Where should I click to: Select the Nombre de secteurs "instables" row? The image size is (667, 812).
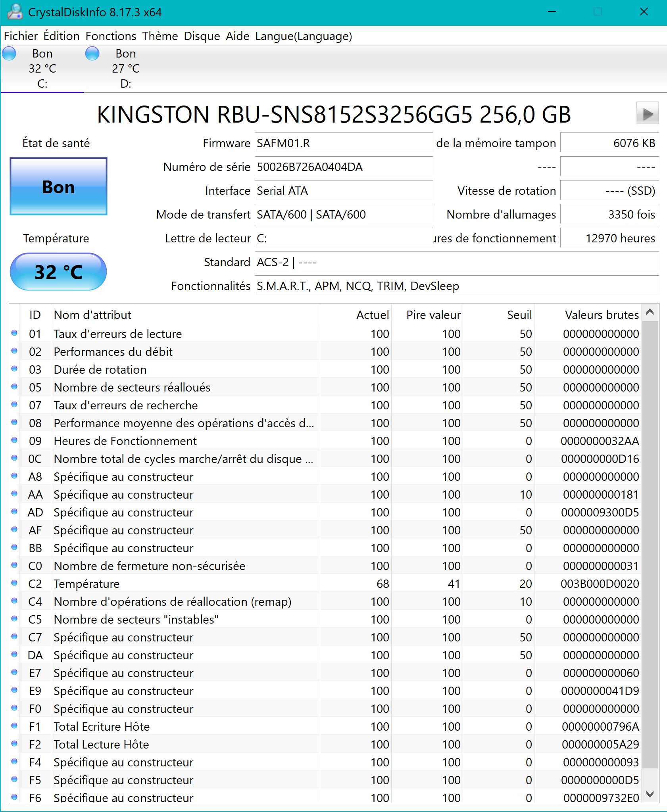(325, 619)
